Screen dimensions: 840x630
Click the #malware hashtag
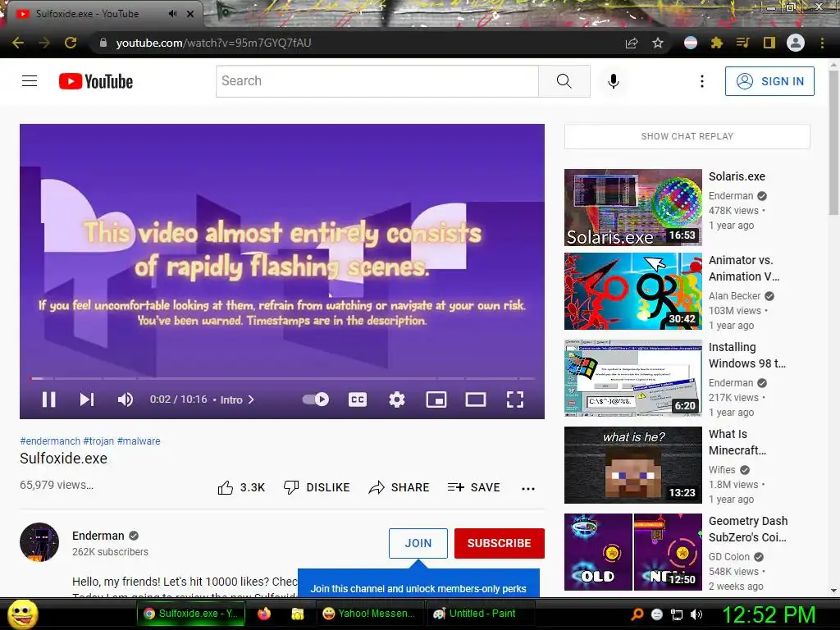coord(139,441)
